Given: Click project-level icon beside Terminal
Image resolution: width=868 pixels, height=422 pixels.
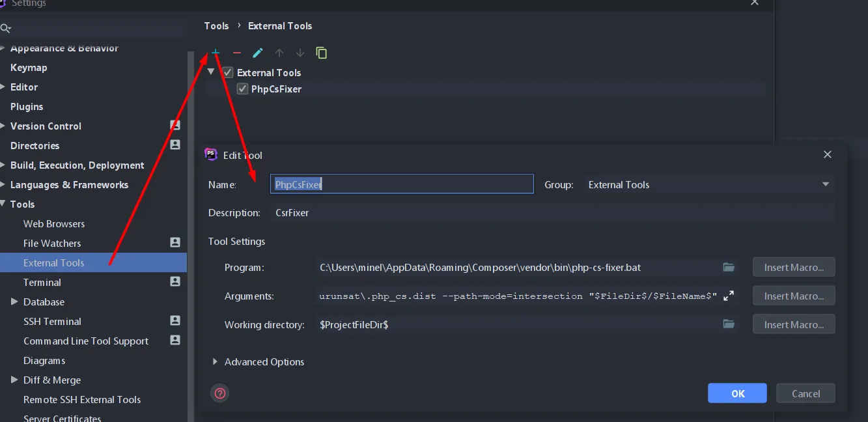Looking at the screenshot, I should [x=175, y=281].
